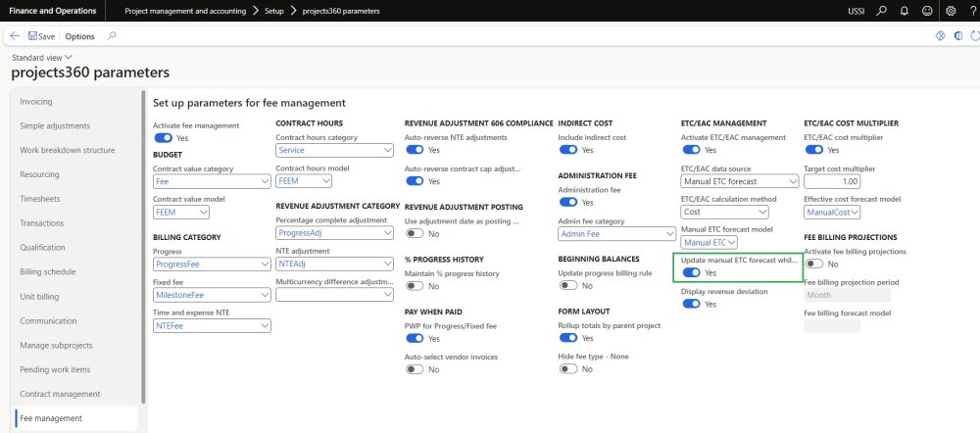Viewport: 980px width, 433px height.
Task: Click the back arrow icon
Action: 14,36
